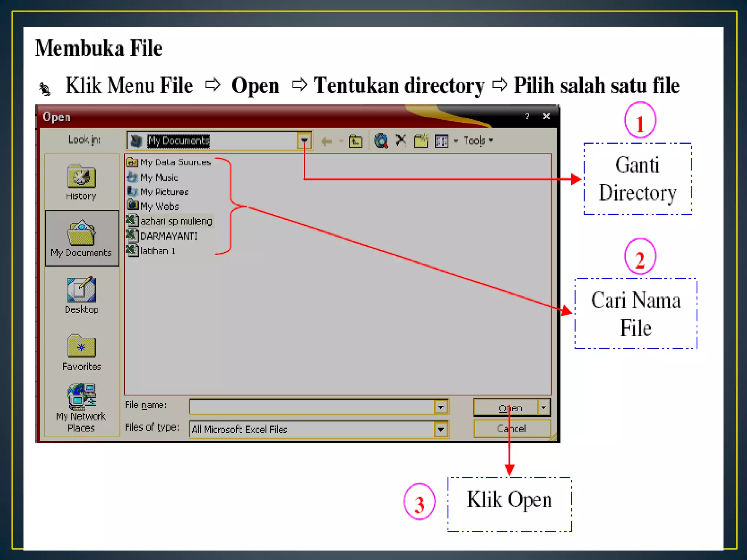747x560 pixels.
Task: Expand the File name dropdown arrow
Action: click(x=441, y=407)
